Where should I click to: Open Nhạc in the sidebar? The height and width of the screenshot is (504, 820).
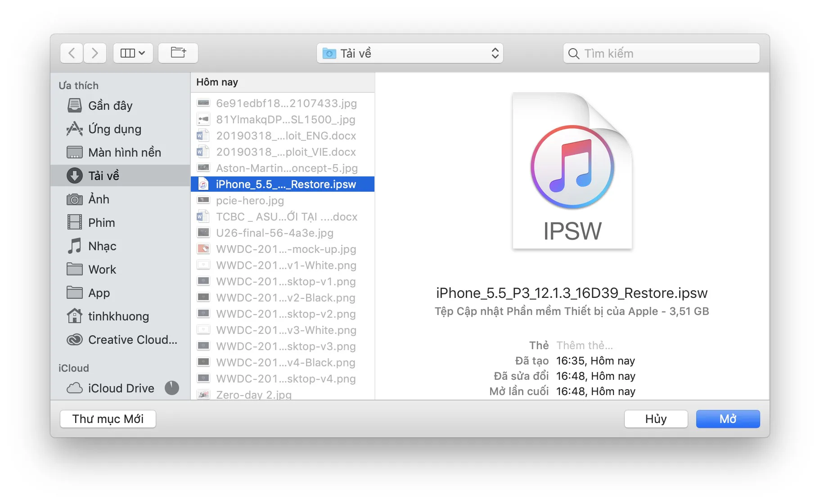120,246
